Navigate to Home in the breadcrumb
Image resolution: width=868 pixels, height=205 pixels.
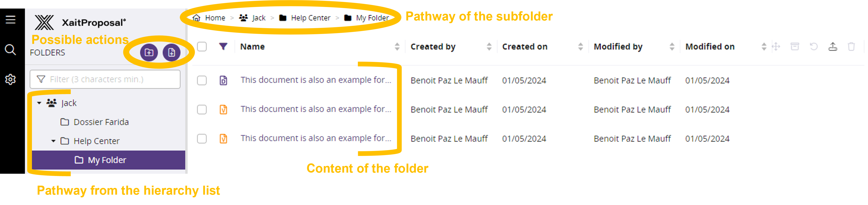215,18
